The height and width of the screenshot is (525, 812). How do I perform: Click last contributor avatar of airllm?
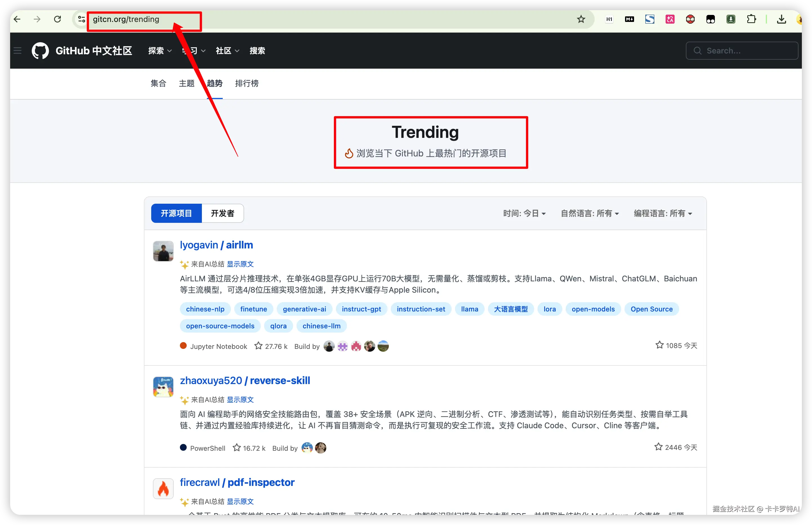383,346
